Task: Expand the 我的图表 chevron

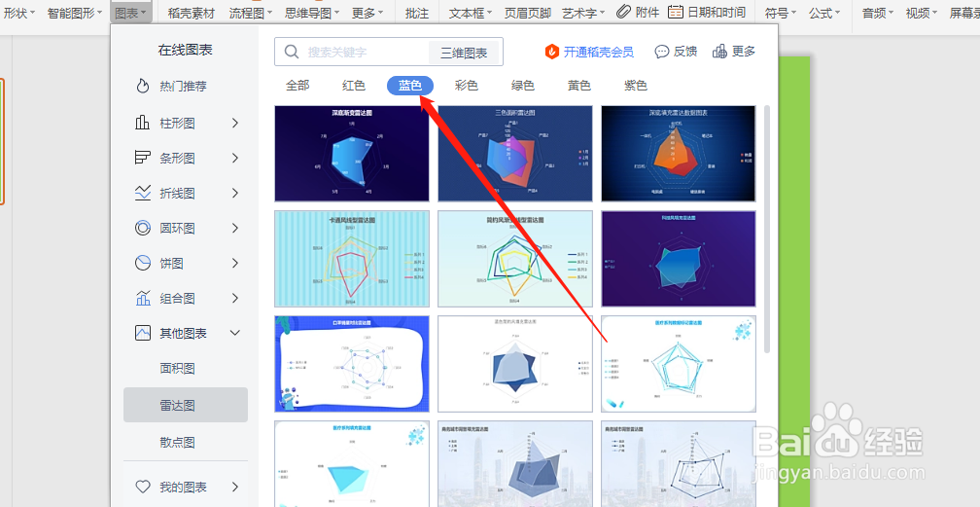Action: pos(235,487)
